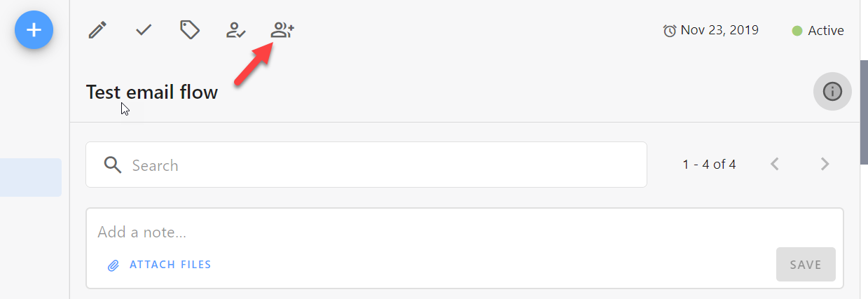Click the assign person checkmark icon
This screenshot has height=299, width=868.
[235, 30]
